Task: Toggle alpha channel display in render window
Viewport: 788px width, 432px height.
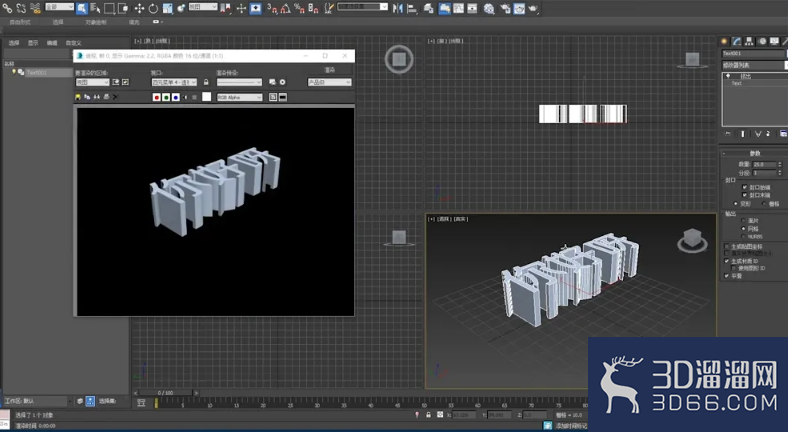Action: click(x=185, y=97)
